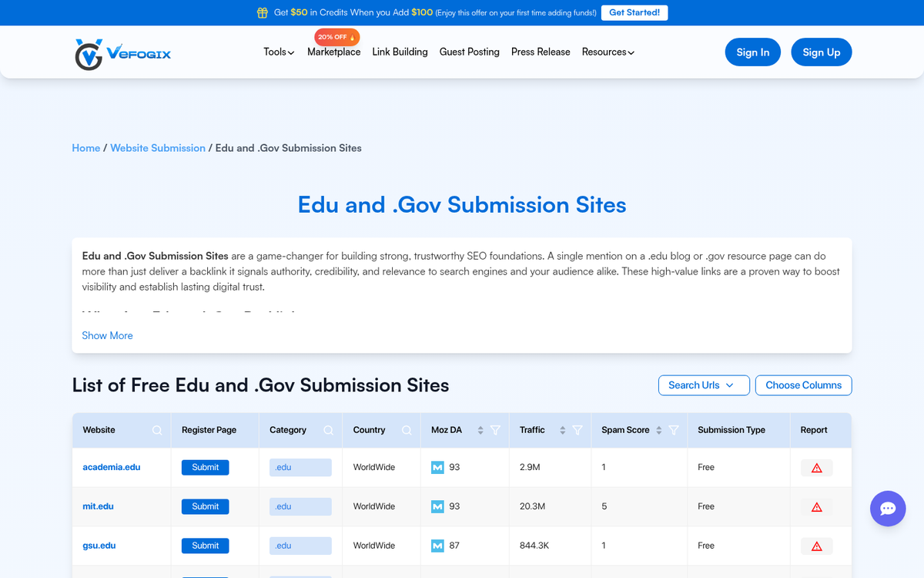This screenshot has width=924, height=578.
Task: Click the Sign Up button
Action: [821, 52]
